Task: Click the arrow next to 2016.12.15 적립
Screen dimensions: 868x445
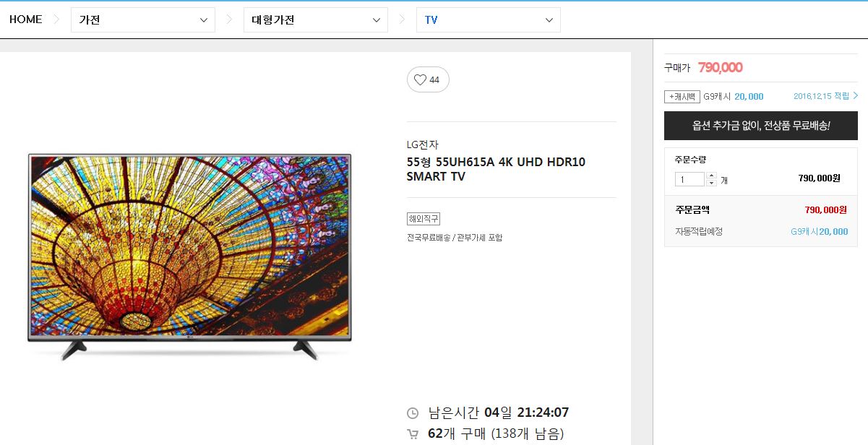Action: click(856, 95)
